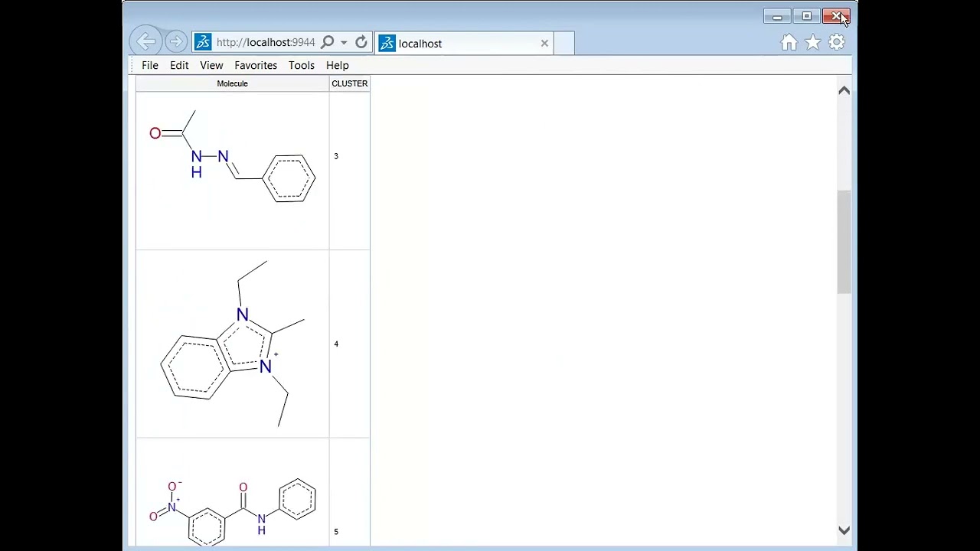
Task: Open the Tools gear icon
Action: pyautogui.click(x=837, y=43)
